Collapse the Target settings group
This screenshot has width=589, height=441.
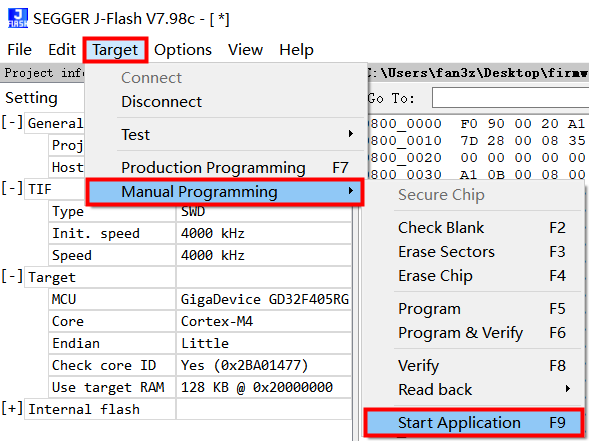(x=12, y=277)
